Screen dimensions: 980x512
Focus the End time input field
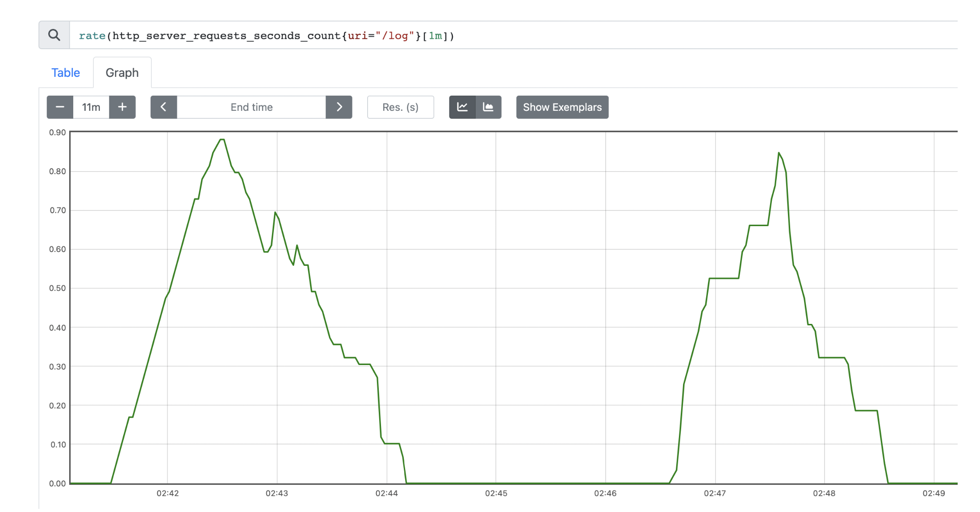click(251, 107)
